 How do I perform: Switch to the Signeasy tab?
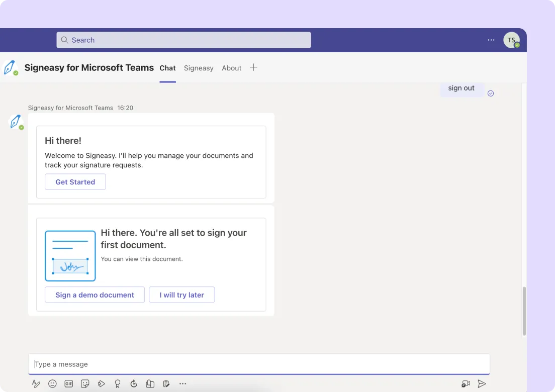click(x=199, y=68)
